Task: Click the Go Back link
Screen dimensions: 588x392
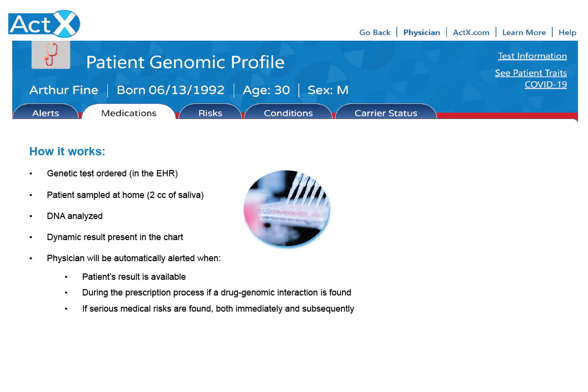Action: 375,32
